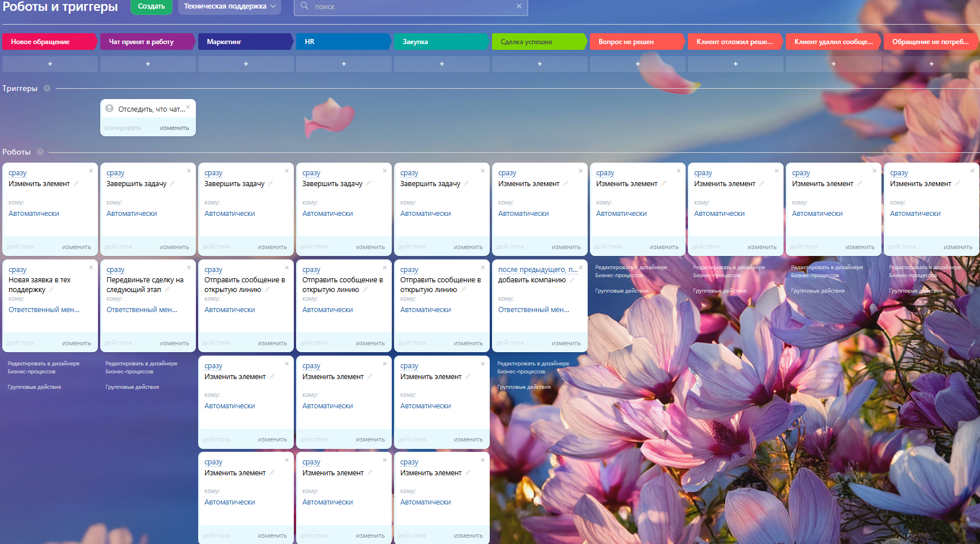Image resolution: width=980 pixels, height=544 pixels.
Task: Open the help icon next to Триггеры
Action: pyautogui.click(x=47, y=88)
